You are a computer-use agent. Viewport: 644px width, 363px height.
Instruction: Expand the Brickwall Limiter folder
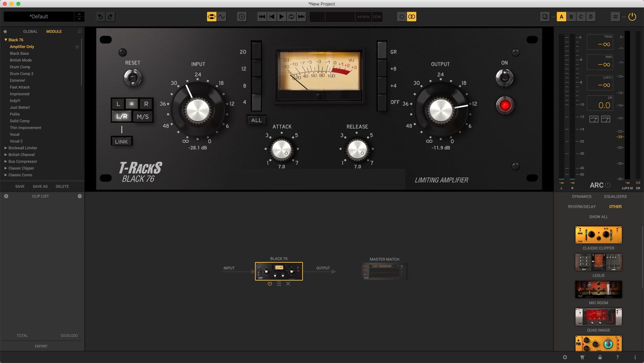(x=6, y=148)
